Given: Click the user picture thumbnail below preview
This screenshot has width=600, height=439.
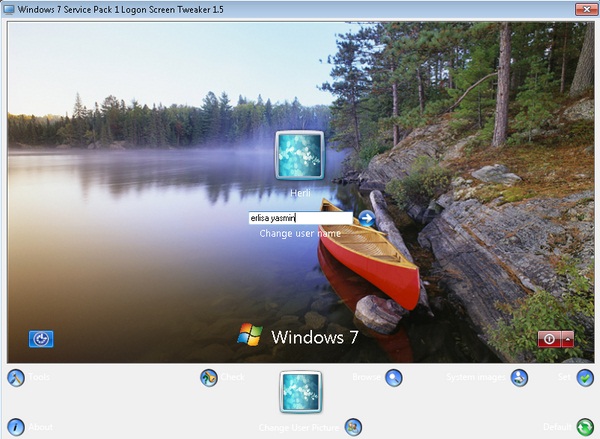Looking at the screenshot, I should coord(300,392).
